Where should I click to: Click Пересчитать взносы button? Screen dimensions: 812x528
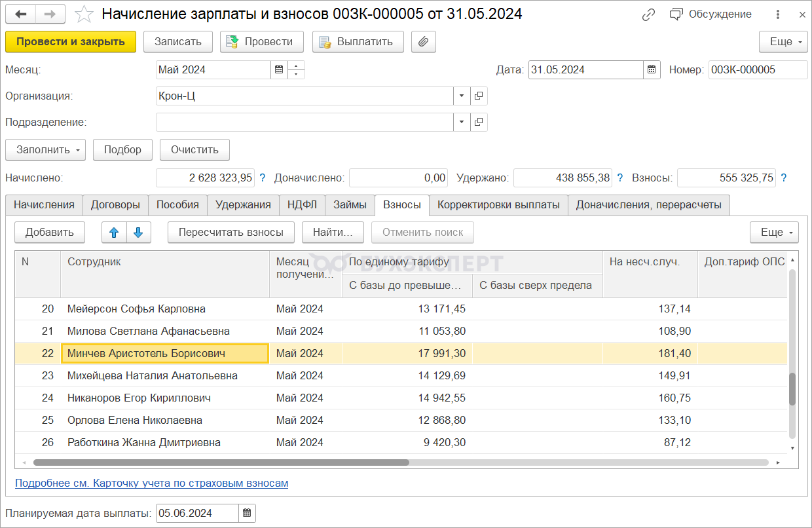[x=231, y=233]
